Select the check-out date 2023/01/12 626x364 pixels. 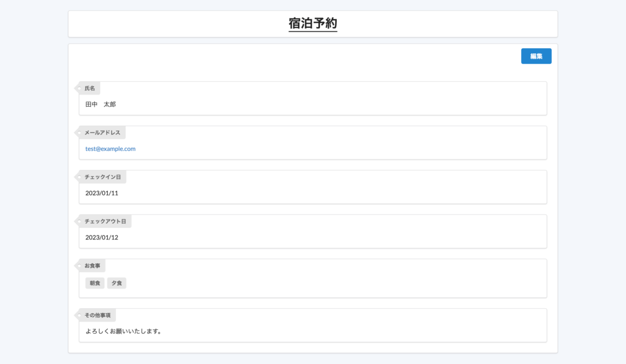point(101,238)
